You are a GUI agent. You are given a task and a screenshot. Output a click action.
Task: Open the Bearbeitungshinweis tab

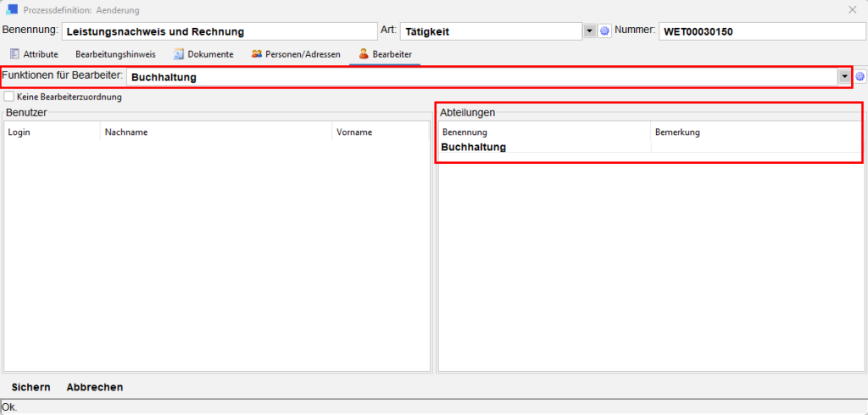coord(115,54)
